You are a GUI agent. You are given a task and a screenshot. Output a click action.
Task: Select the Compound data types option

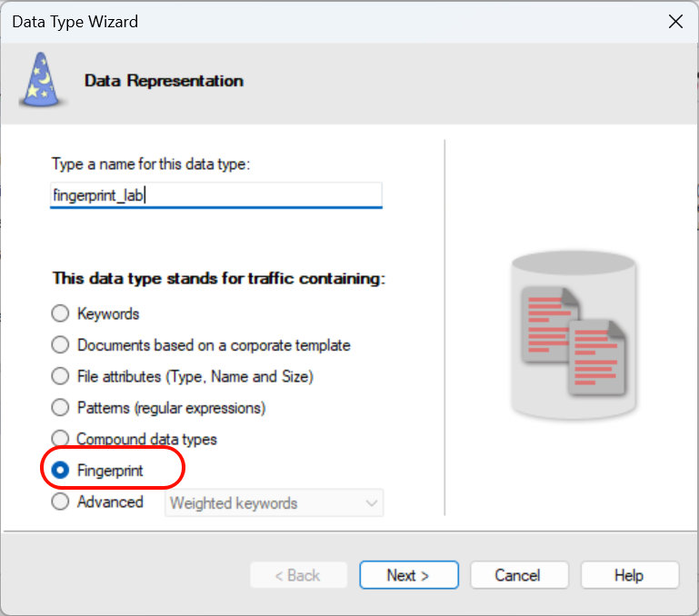pyautogui.click(x=60, y=439)
